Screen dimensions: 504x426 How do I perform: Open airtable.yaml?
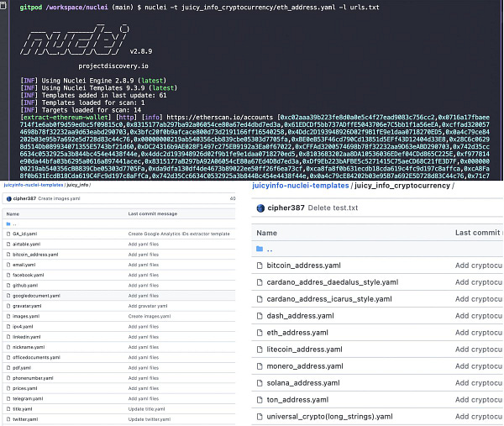[26, 244]
